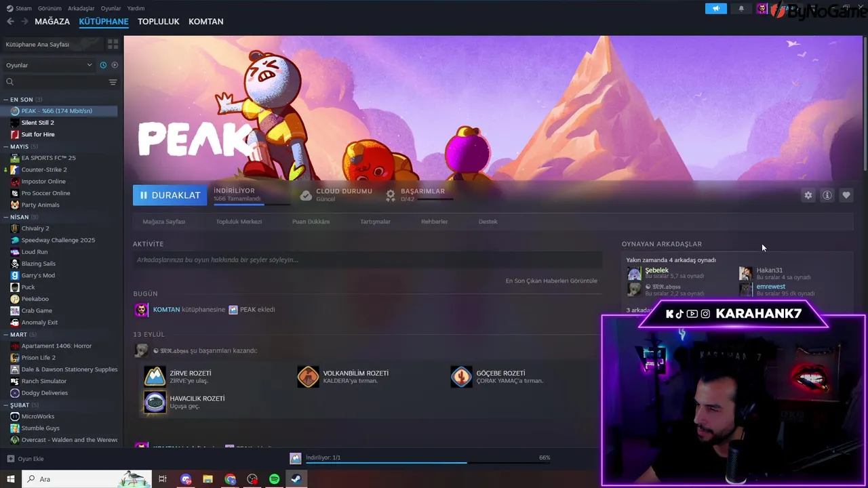Collapse the EN SON section

point(21,100)
